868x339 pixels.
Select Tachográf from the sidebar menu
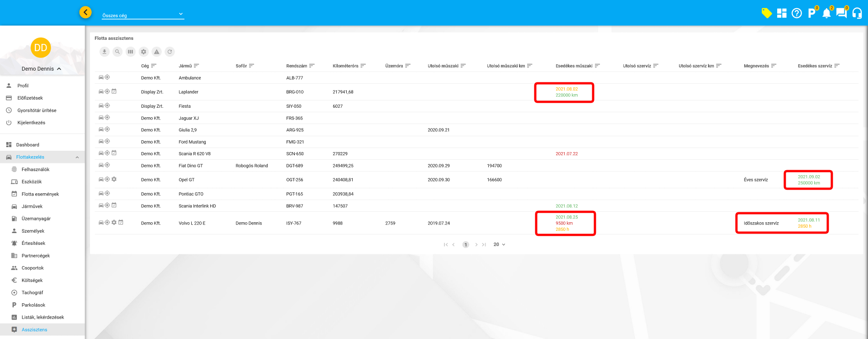32,293
